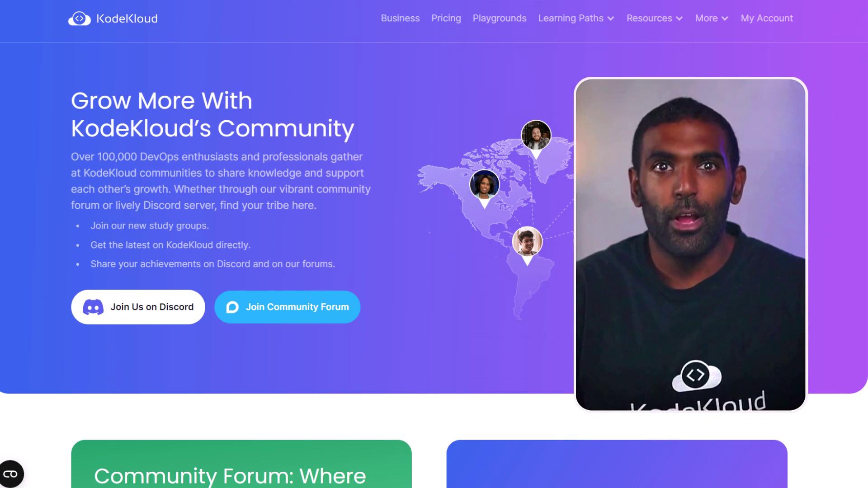The width and height of the screenshot is (868, 488).
Task: Open My Account link
Action: [x=767, y=19]
